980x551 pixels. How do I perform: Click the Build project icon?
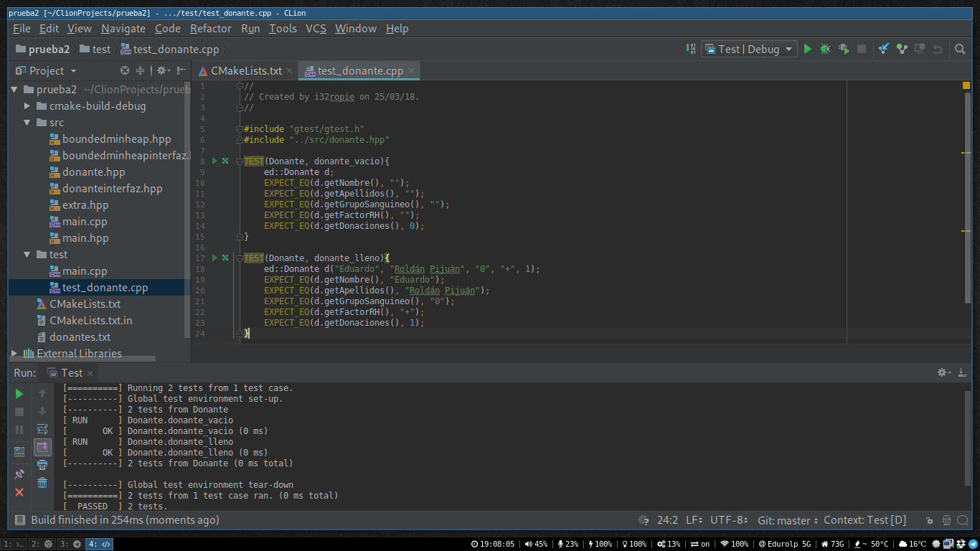pyautogui.click(x=691, y=49)
